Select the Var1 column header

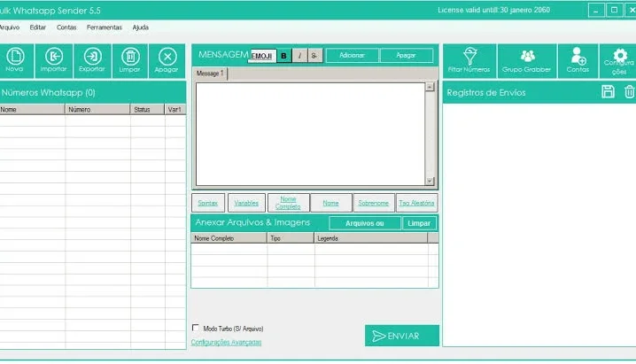pos(175,110)
